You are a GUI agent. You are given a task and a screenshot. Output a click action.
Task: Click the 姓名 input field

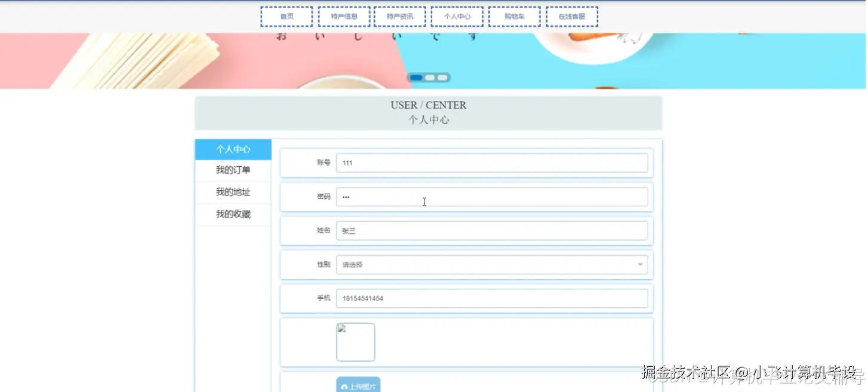[x=492, y=231]
